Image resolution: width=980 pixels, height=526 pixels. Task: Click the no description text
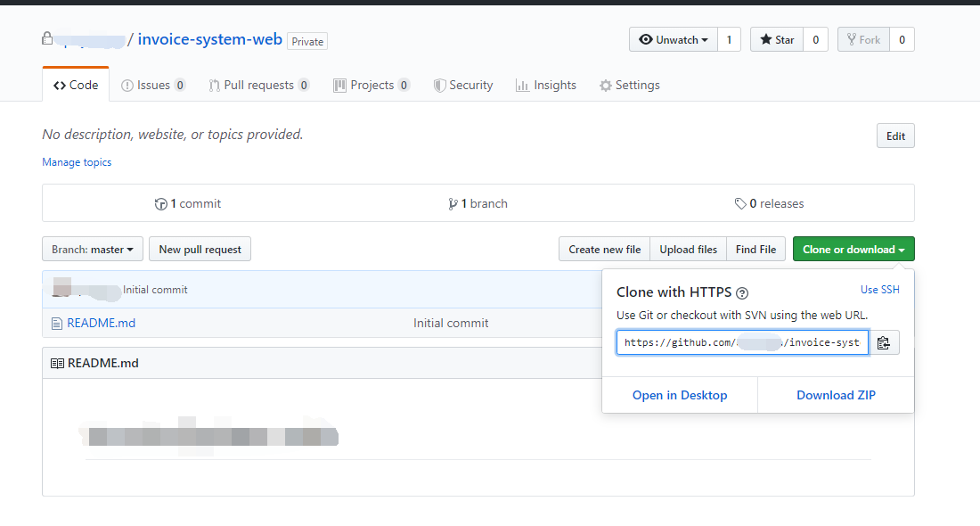[173, 135]
